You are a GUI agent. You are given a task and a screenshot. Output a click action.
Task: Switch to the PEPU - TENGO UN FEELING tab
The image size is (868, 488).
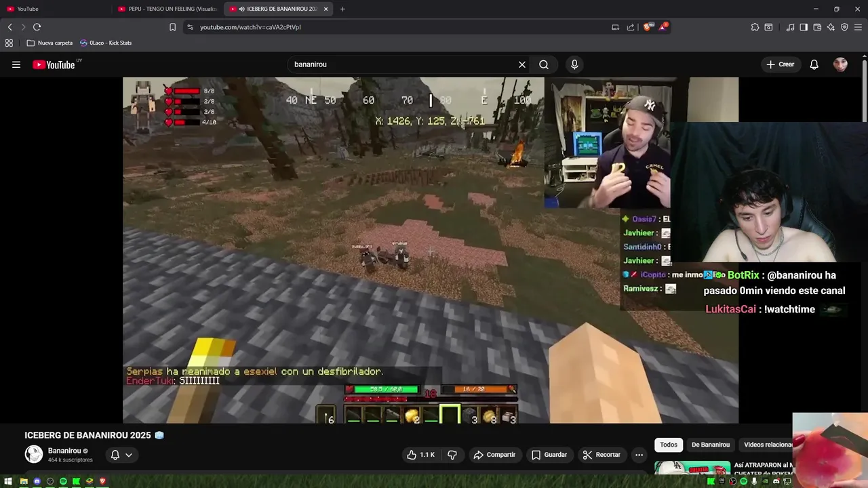coord(167,9)
